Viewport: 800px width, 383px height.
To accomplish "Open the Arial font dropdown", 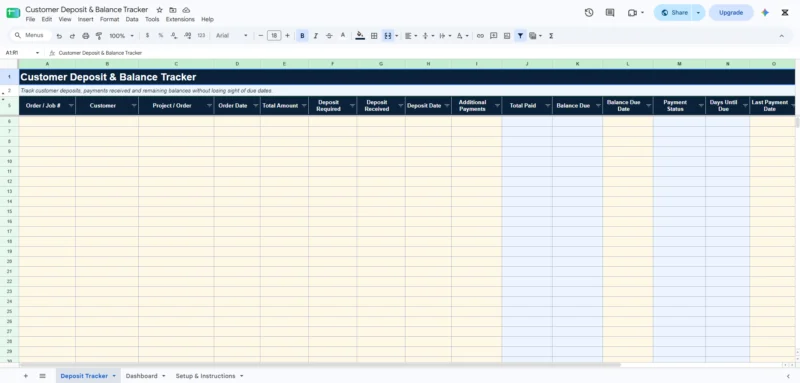I will 232,36.
